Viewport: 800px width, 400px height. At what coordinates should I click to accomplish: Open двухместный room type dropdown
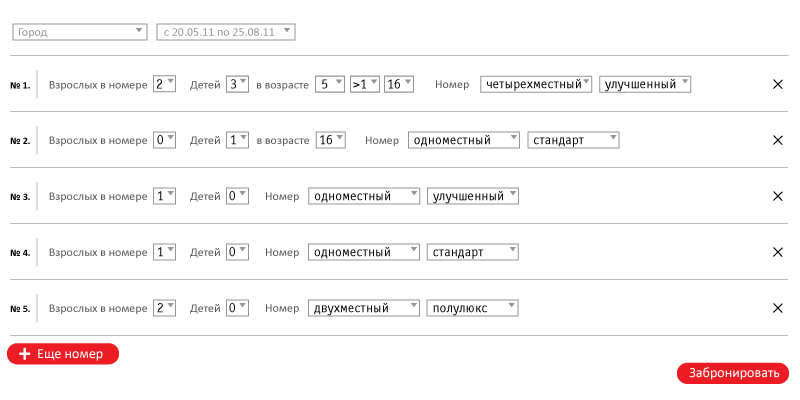(x=364, y=309)
